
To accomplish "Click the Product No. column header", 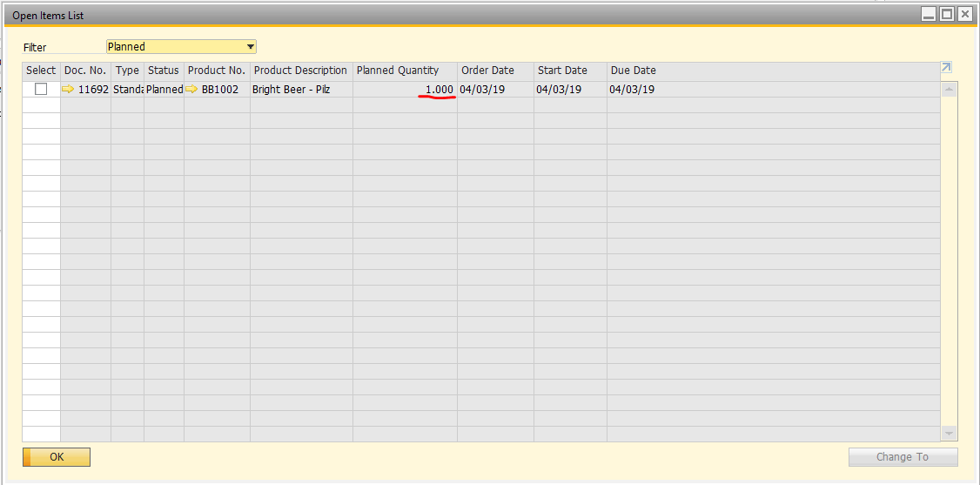I will 217,71.
